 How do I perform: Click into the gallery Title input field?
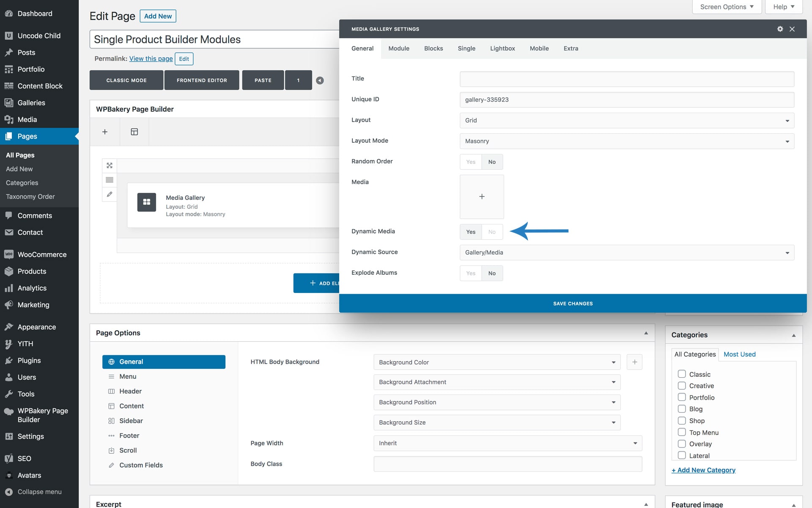pos(626,79)
